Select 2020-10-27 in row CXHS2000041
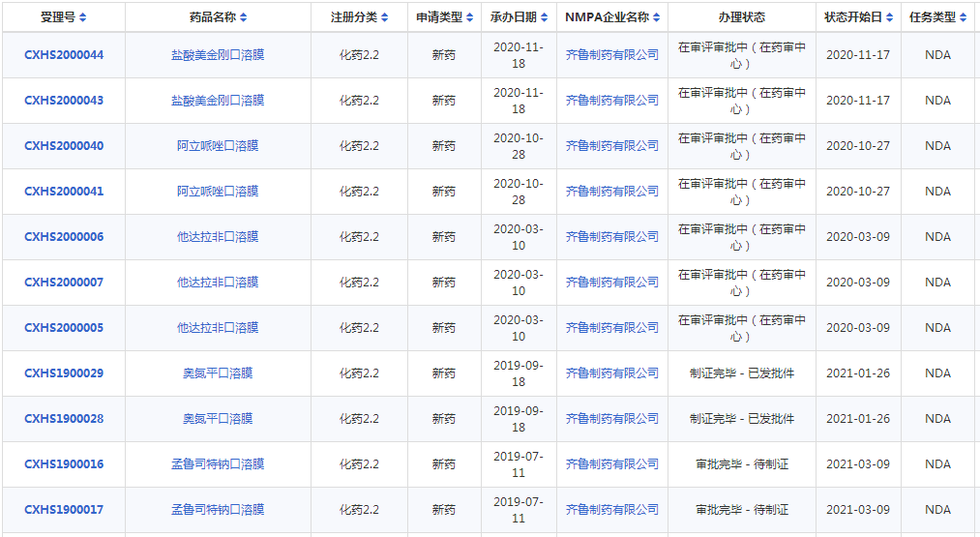This screenshot has height=537, width=980. (x=858, y=192)
